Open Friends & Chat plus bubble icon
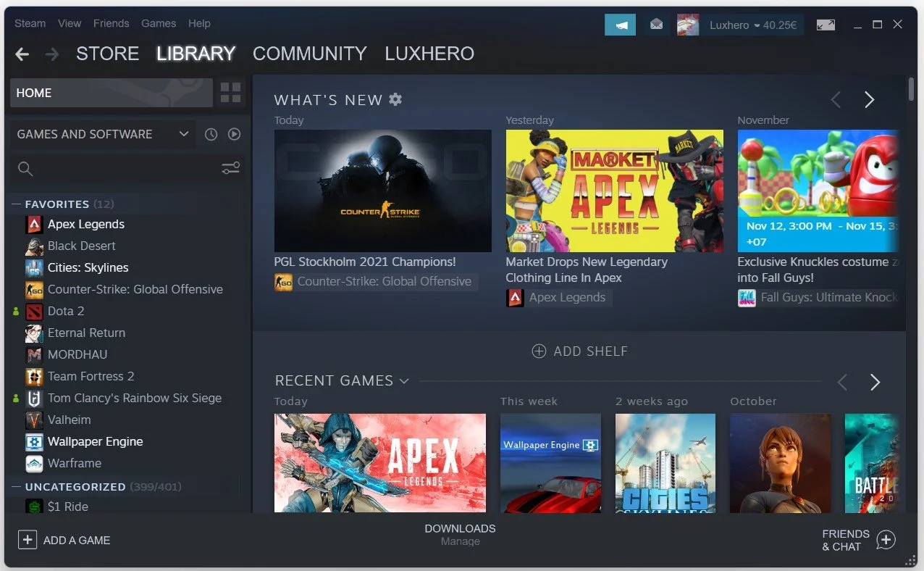This screenshot has width=924, height=571. click(886, 540)
